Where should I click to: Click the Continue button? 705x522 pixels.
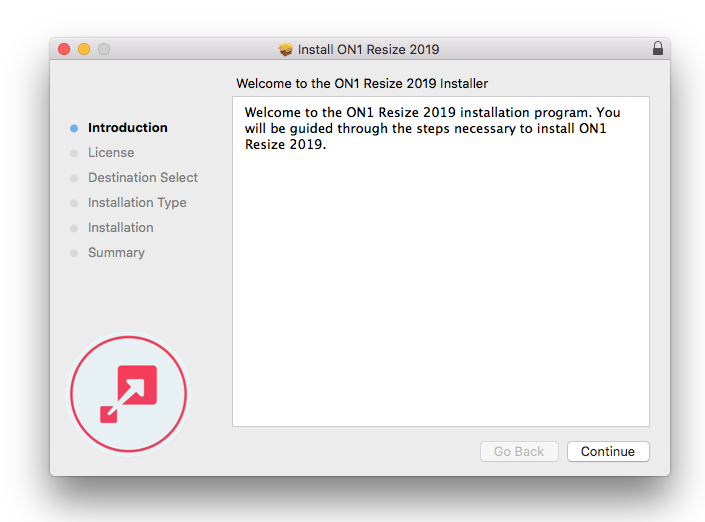click(608, 451)
